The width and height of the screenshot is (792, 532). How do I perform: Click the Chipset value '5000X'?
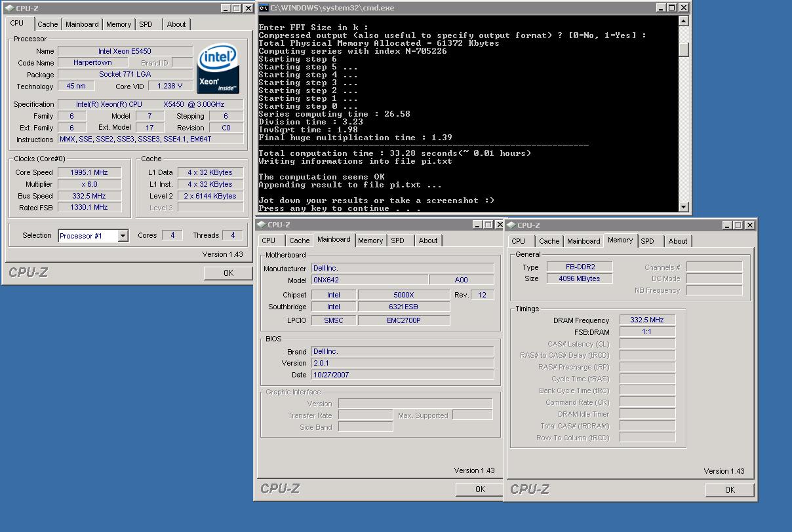pos(404,295)
